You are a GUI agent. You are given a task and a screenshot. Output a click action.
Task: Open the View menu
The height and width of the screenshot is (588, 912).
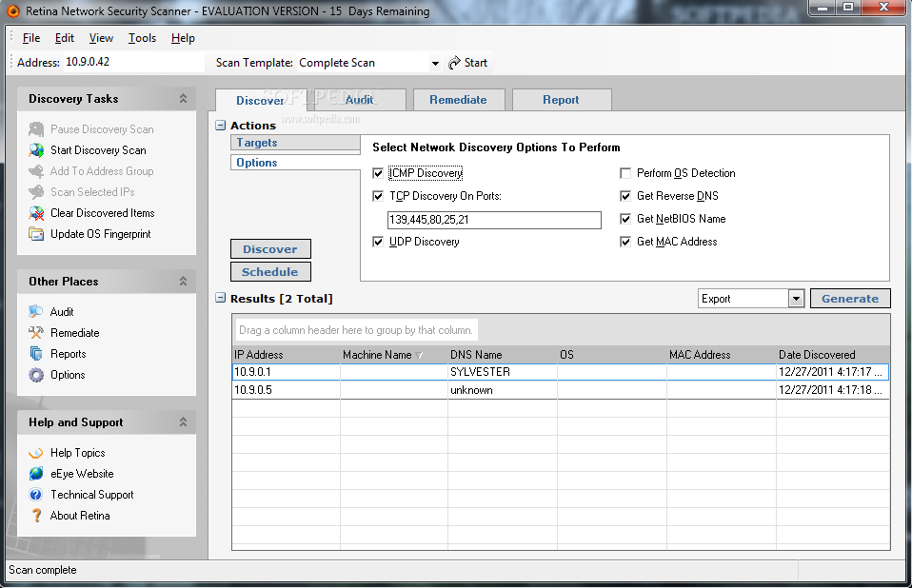(101, 38)
